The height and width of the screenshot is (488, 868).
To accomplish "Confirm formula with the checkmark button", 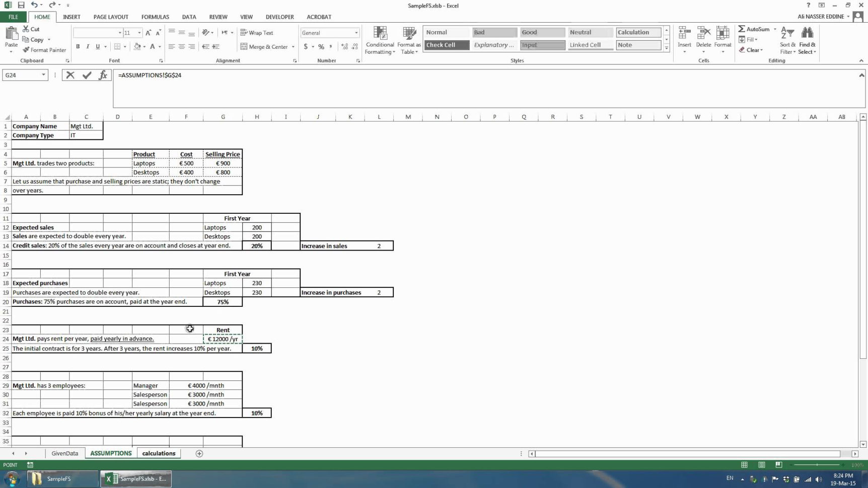I will click(87, 75).
